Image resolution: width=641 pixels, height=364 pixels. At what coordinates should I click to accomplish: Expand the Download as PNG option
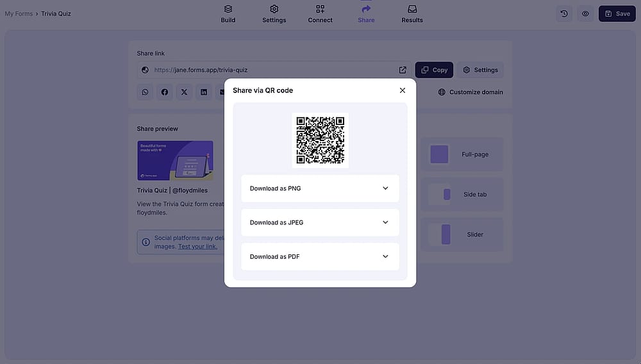click(320, 188)
